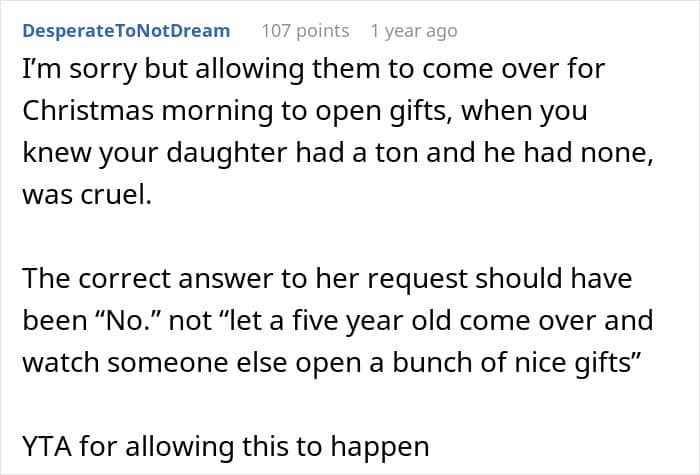
Task: Click the 107 points score
Action: [x=305, y=30]
